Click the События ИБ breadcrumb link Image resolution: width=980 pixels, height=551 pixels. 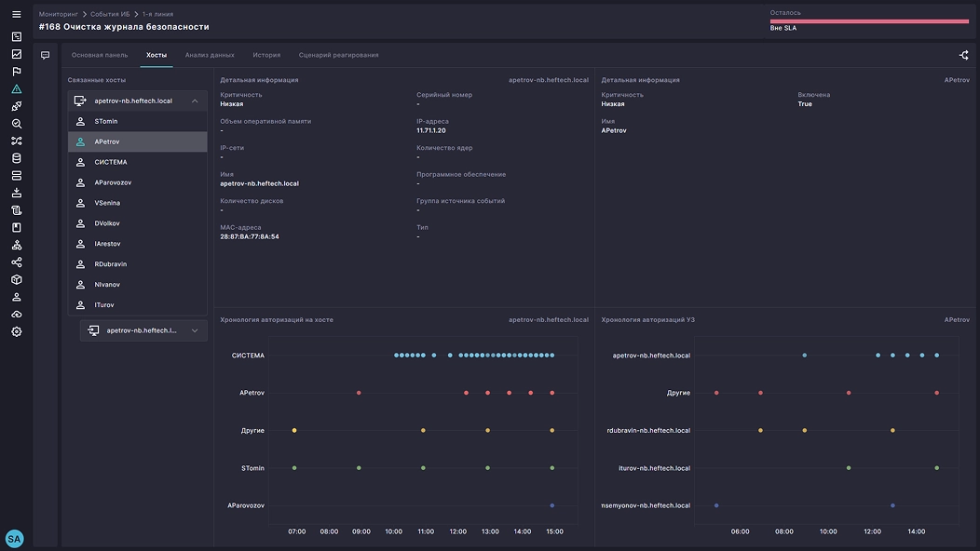[110, 15]
